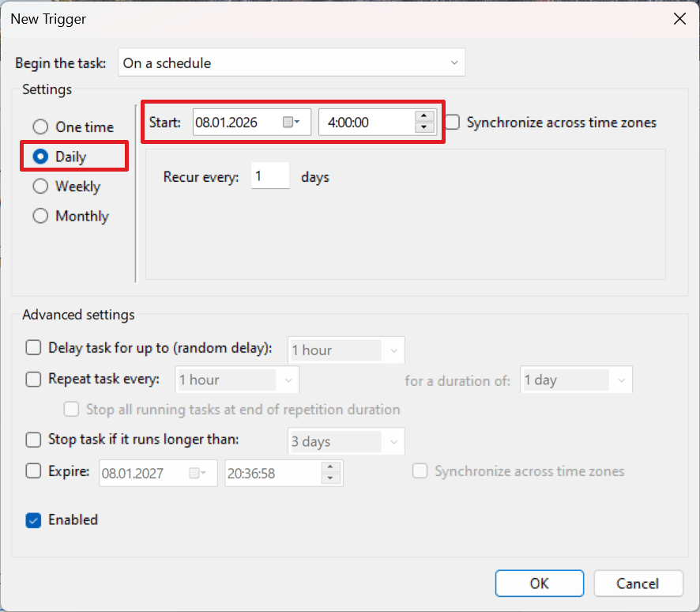Decrease expire time using its down spinner arrow
Image resolution: width=700 pixels, height=612 pixels.
(331, 478)
